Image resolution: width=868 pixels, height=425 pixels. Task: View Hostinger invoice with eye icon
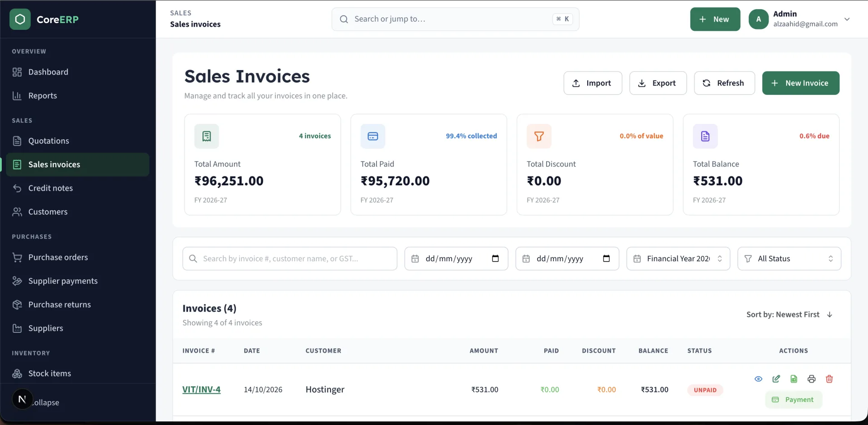point(758,379)
